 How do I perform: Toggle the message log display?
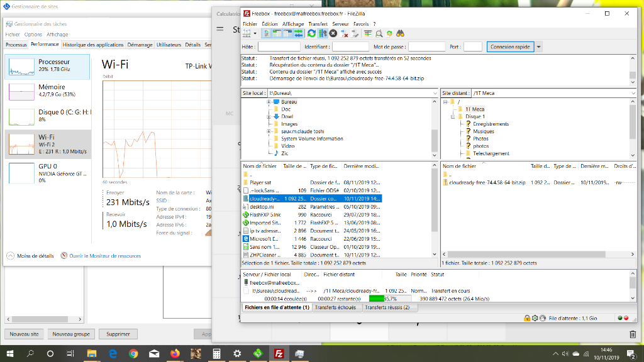267,33
